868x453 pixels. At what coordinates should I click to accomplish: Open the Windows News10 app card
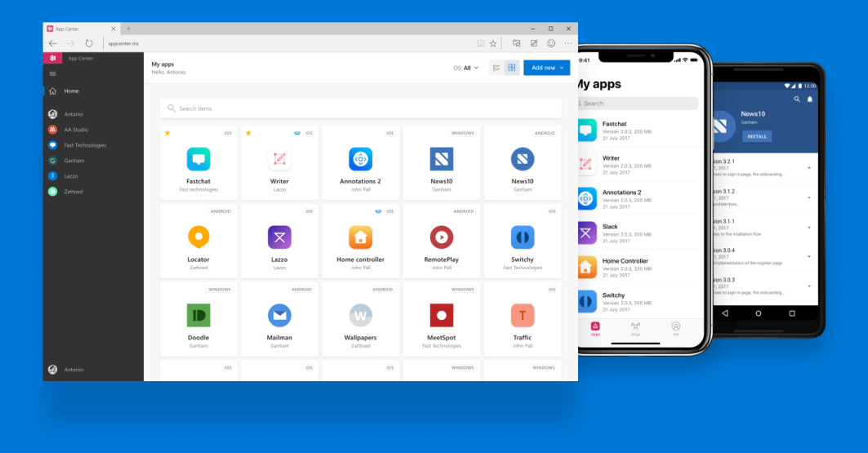441,162
